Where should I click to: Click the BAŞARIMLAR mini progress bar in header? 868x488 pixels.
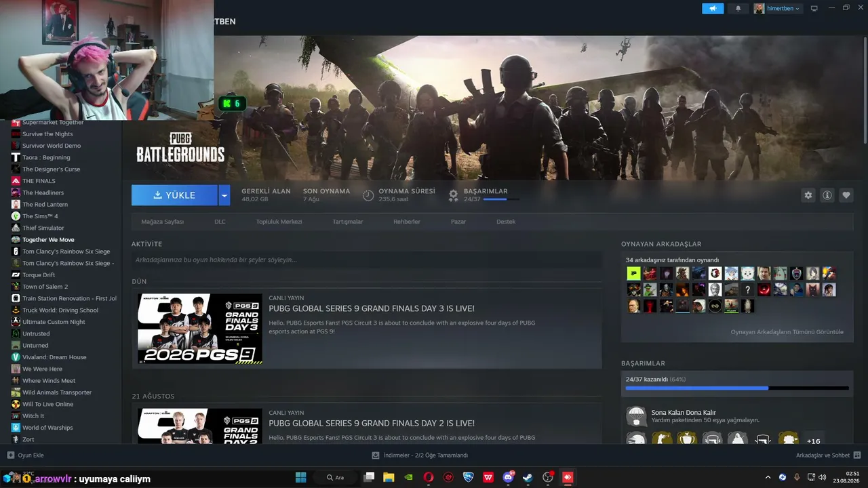click(501, 199)
